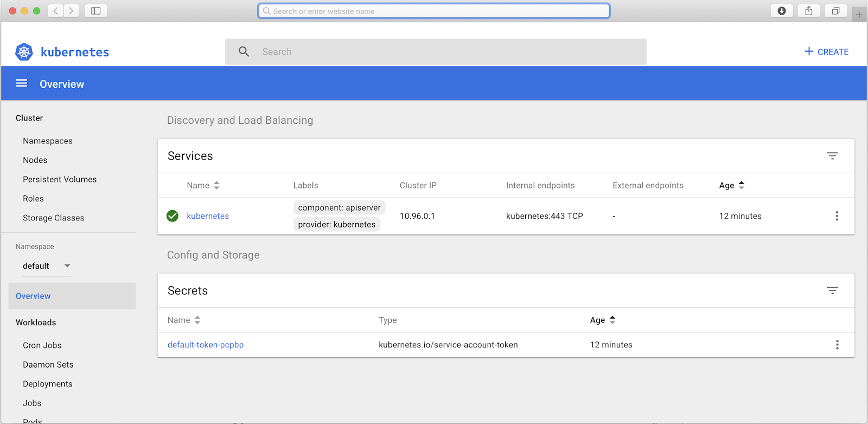The width and height of the screenshot is (868, 424).
Task: Click the Internal endpoints column header
Action: [x=540, y=185]
